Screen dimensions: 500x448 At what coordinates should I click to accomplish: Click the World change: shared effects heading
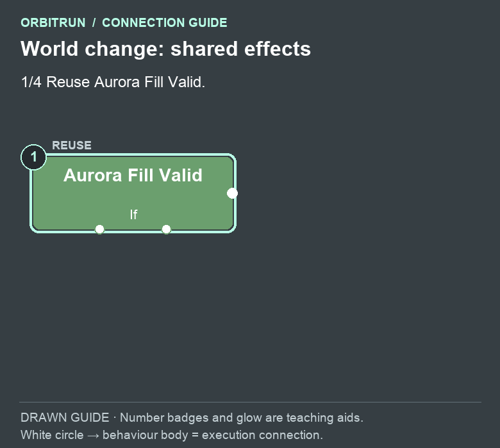click(x=165, y=49)
